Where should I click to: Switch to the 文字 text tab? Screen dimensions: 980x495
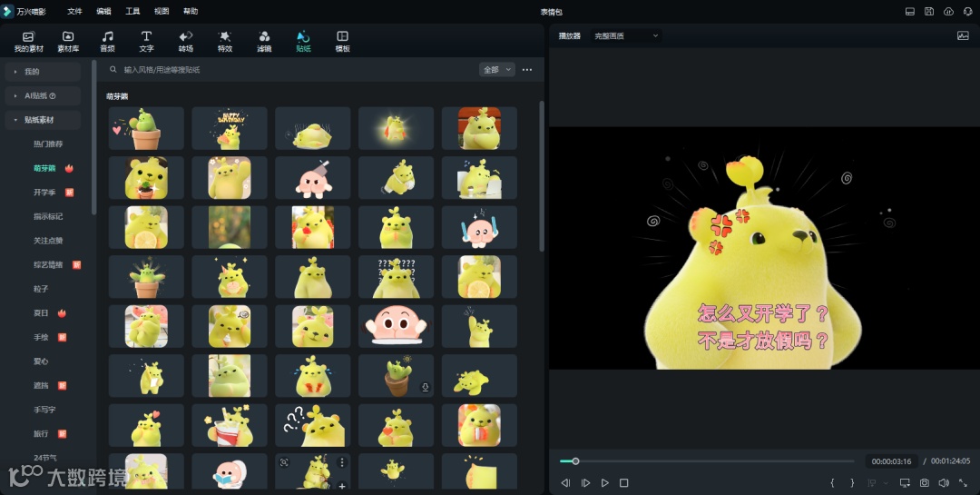pos(146,41)
